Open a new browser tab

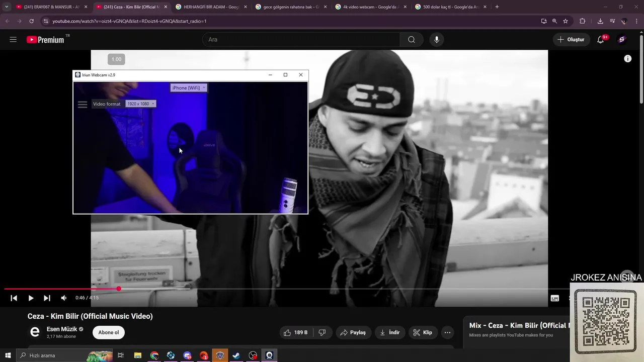[x=497, y=7]
